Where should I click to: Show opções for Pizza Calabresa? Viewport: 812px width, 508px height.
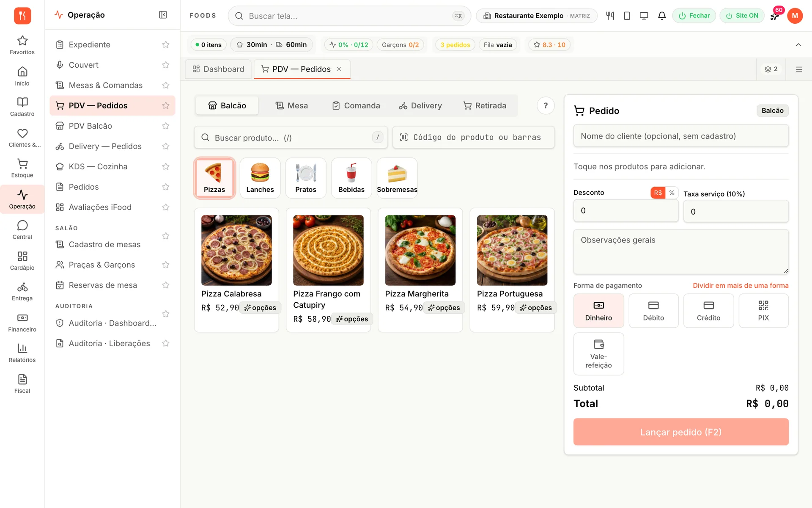coord(260,308)
